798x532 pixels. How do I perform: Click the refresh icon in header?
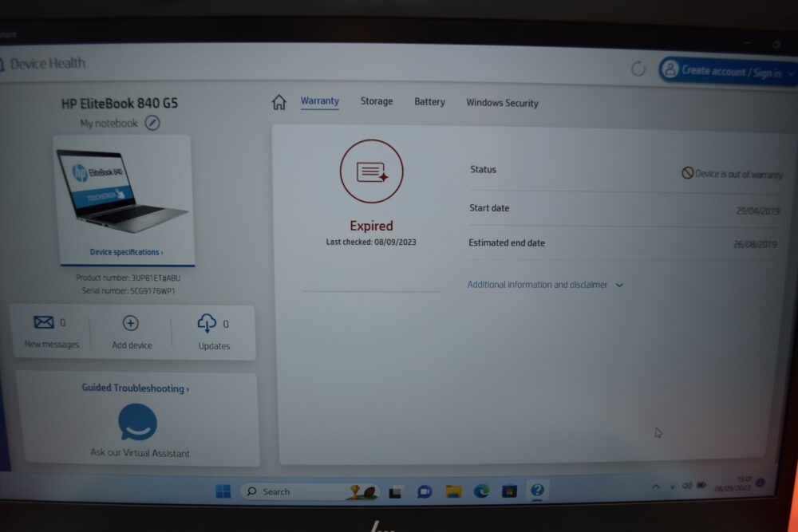coord(638,68)
